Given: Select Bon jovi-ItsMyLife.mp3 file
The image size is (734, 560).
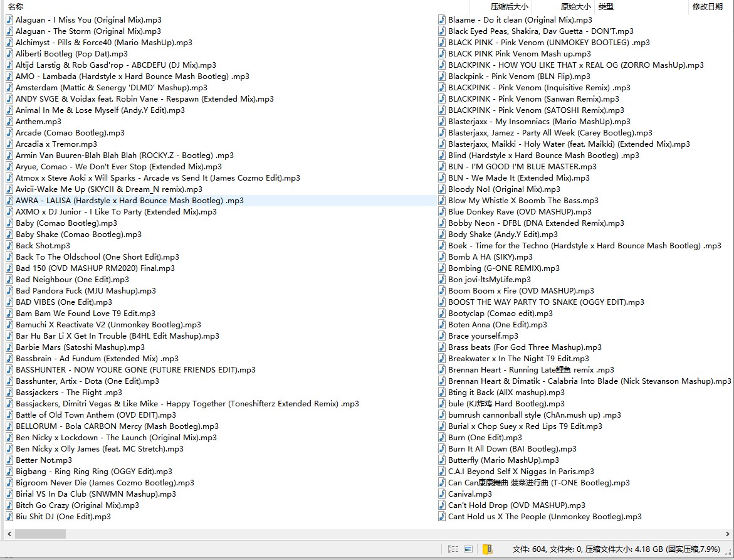Looking at the screenshot, I should coord(489,280).
